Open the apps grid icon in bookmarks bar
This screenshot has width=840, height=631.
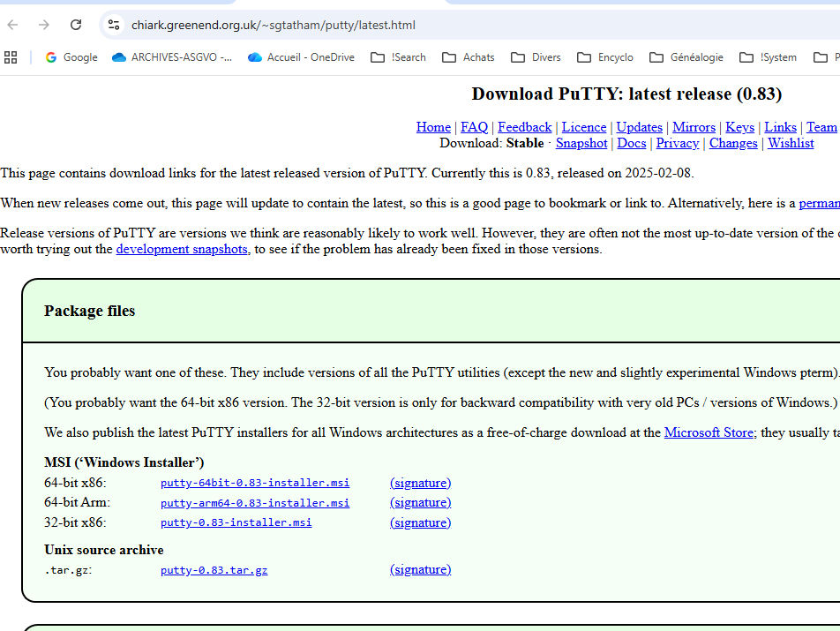11,57
